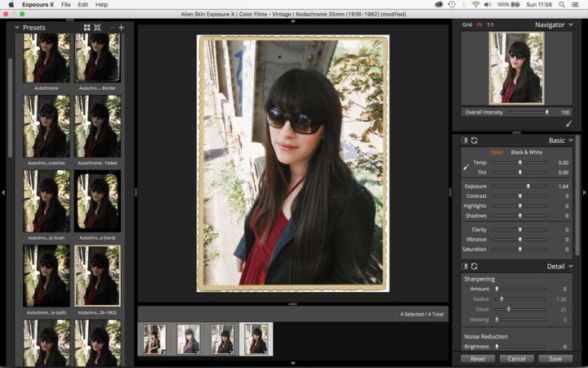Reset the Basic panel with its circular arrow
The height and width of the screenshot is (368, 588).
(474, 140)
